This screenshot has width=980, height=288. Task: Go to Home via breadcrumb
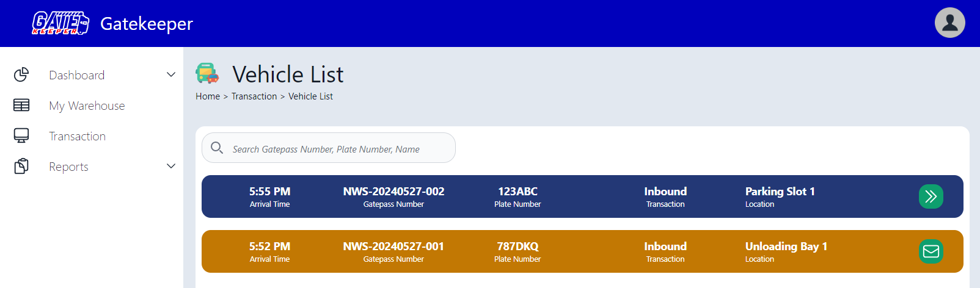[x=208, y=96]
